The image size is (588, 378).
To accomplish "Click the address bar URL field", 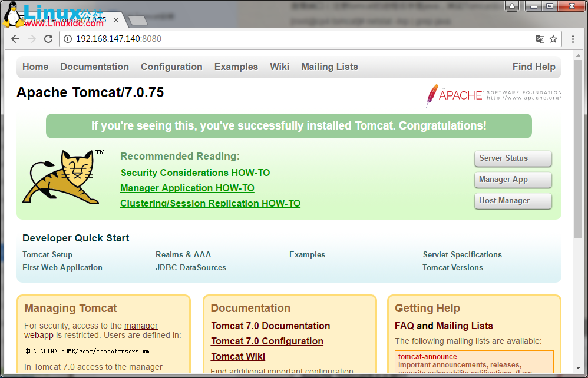I will click(295, 39).
